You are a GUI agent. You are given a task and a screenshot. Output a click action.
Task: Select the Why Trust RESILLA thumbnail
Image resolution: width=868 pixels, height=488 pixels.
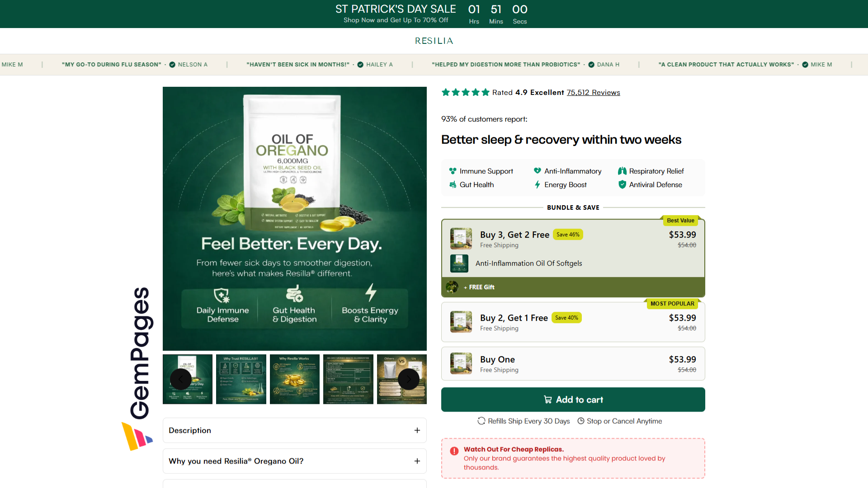pyautogui.click(x=241, y=379)
